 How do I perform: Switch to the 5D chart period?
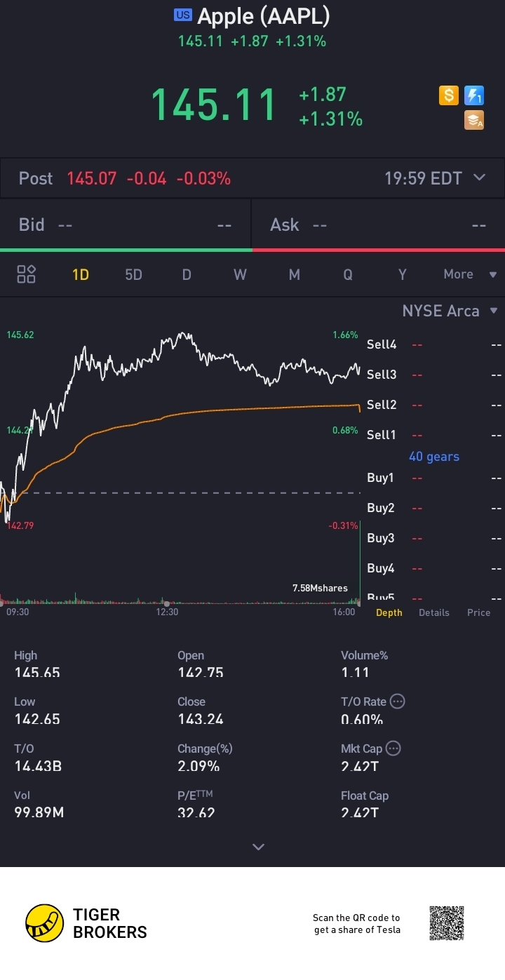coord(133,274)
